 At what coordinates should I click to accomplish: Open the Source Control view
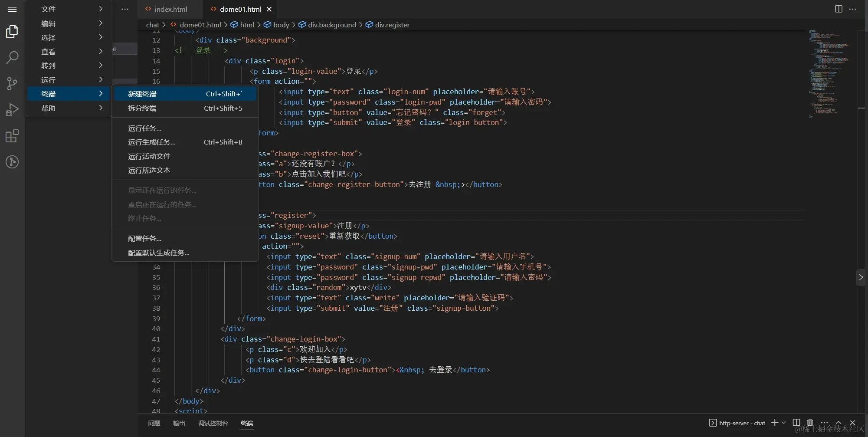coord(12,84)
